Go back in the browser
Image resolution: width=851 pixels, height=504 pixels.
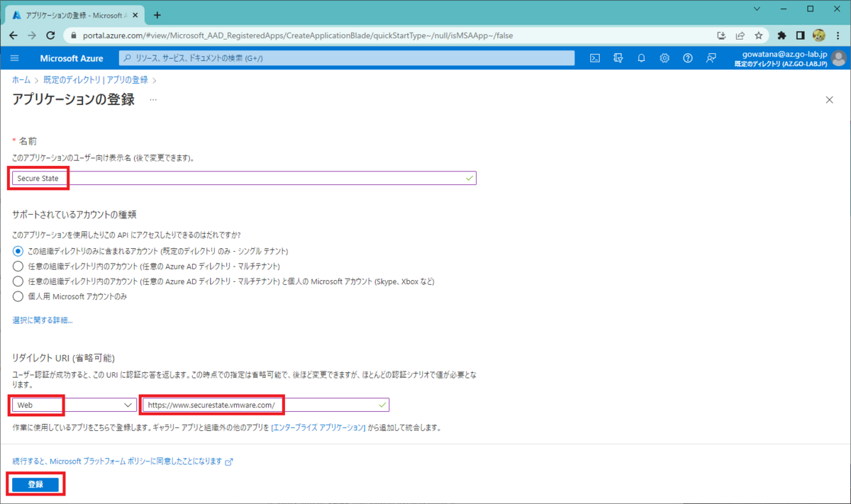point(13,35)
